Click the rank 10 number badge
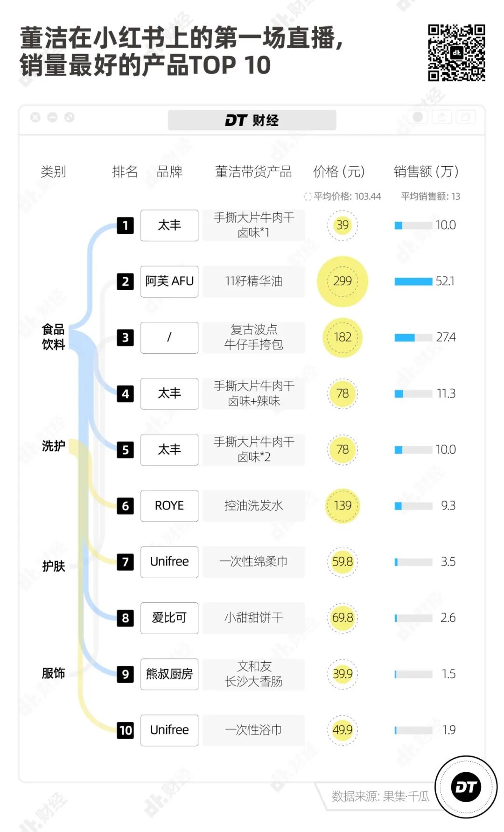 pyautogui.click(x=125, y=730)
